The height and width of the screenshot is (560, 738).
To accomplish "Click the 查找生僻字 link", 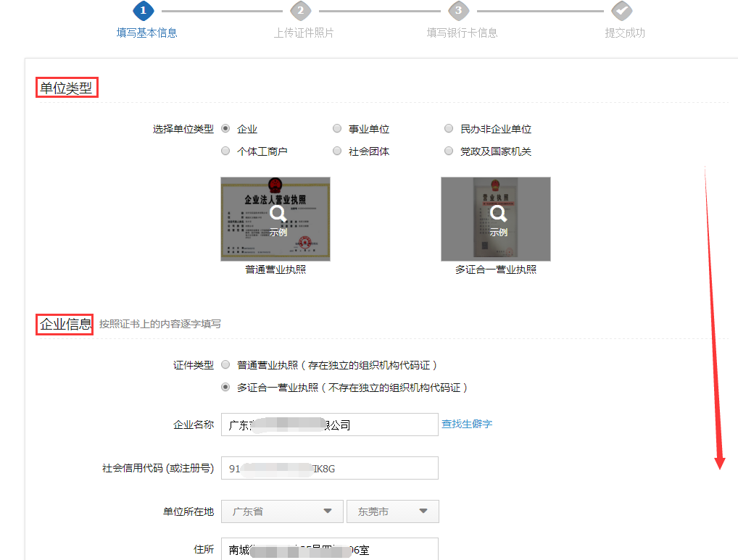I will coord(466,424).
